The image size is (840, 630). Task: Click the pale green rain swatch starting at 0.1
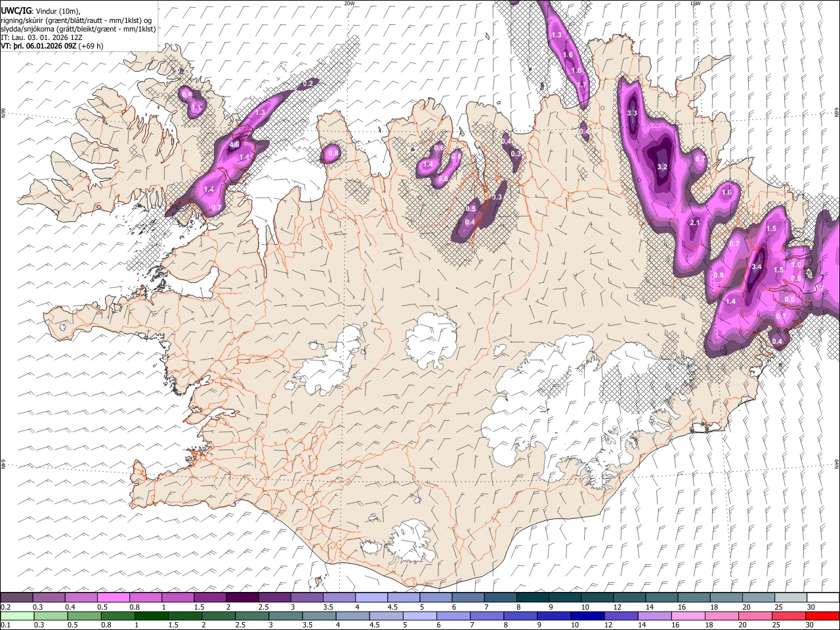(16, 616)
